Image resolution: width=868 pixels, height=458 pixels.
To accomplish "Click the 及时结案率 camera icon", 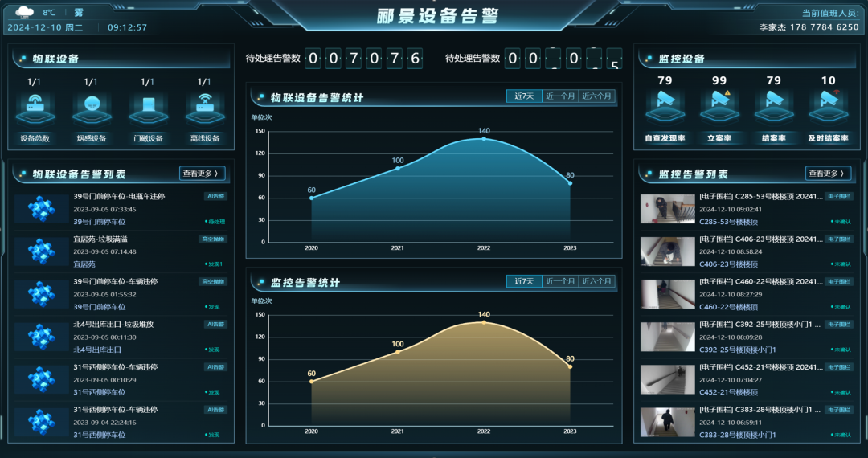I will 828,103.
